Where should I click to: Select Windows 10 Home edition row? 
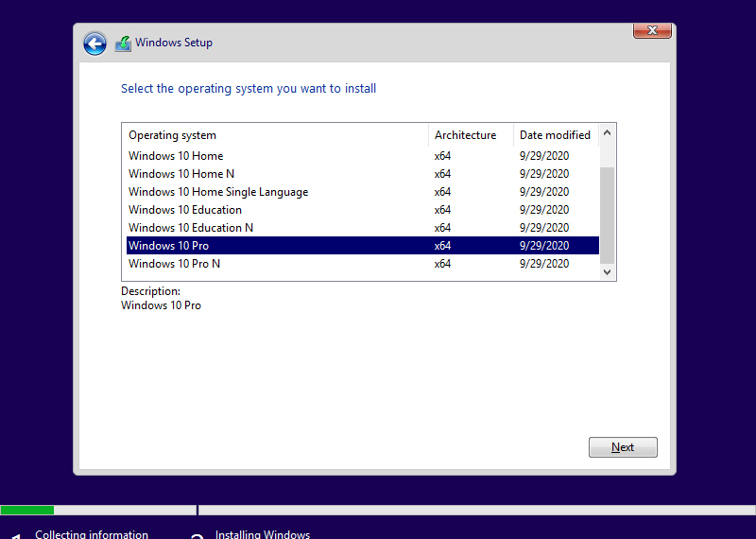point(363,156)
